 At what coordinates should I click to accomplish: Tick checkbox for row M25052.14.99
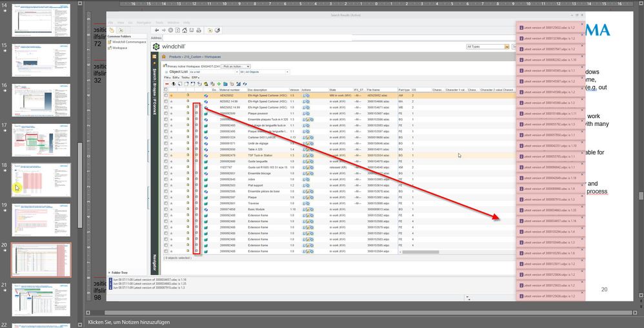[166, 101]
